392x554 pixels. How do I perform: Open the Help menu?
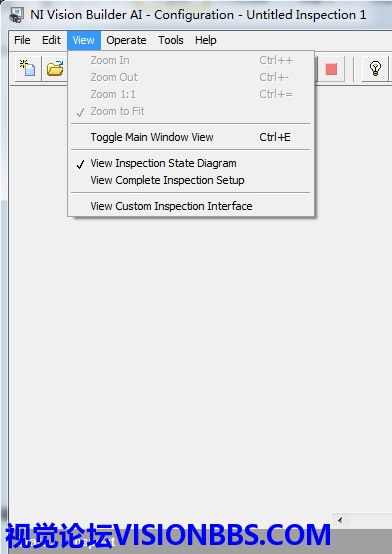[x=206, y=40]
